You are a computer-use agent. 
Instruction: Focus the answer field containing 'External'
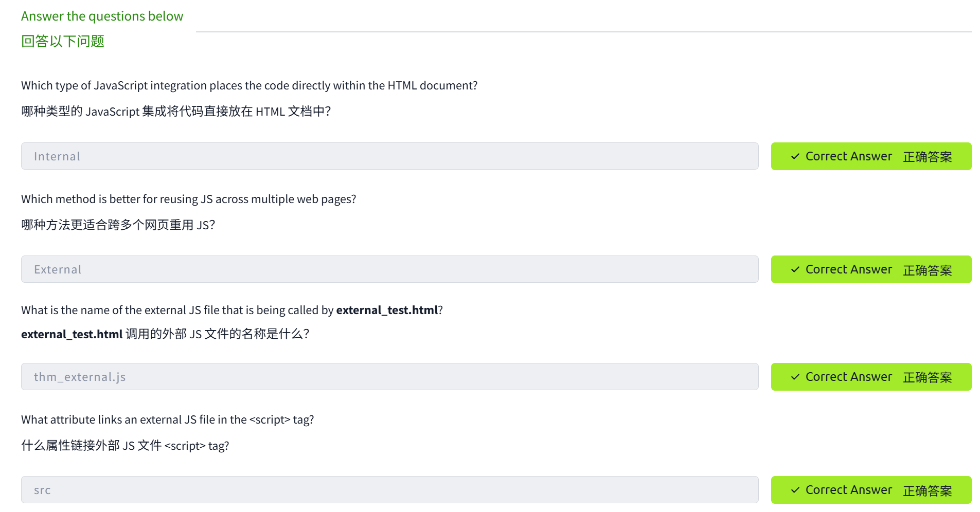click(389, 269)
